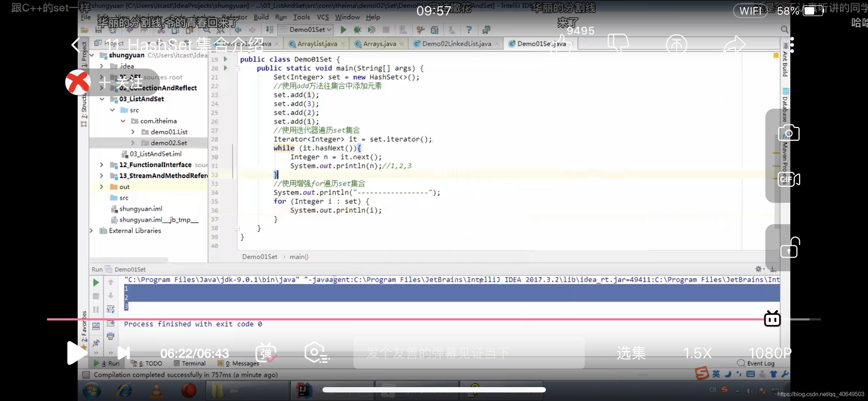
Task: Rerun Demo01Set in Run panel
Action: (96, 283)
